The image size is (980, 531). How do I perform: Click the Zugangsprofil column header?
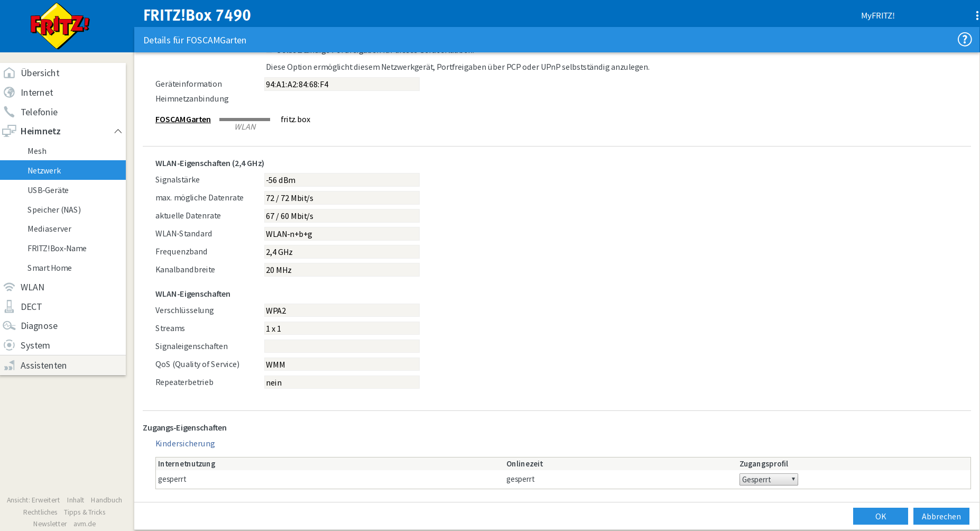[764, 464]
